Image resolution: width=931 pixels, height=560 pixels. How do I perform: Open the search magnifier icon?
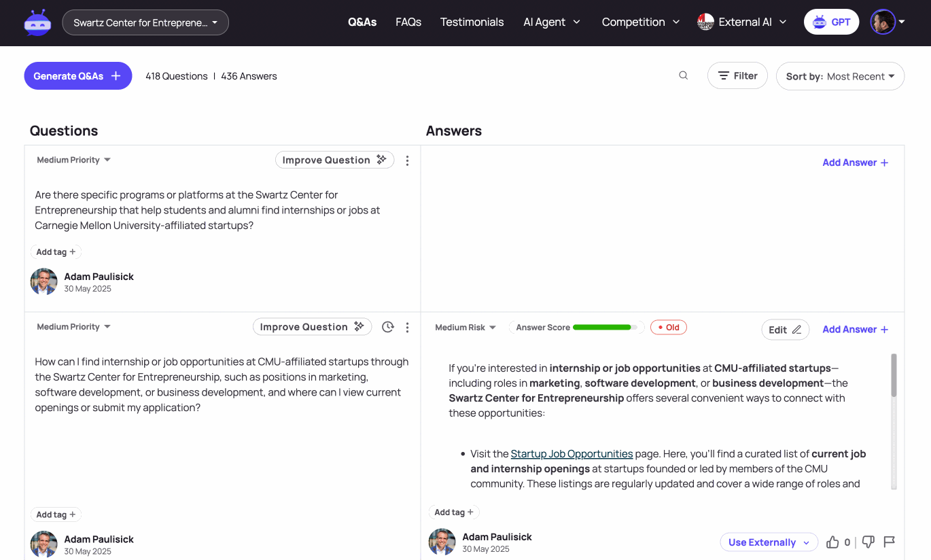tap(684, 75)
